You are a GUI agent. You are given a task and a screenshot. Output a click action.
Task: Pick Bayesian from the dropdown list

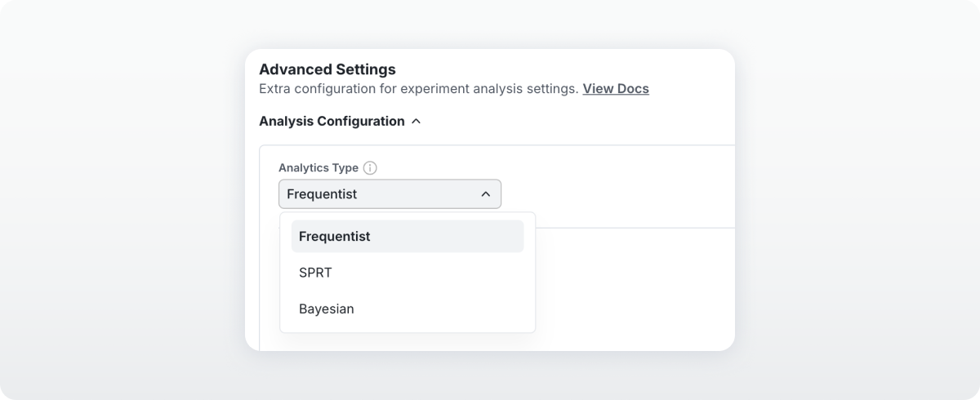(x=408, y=309)
